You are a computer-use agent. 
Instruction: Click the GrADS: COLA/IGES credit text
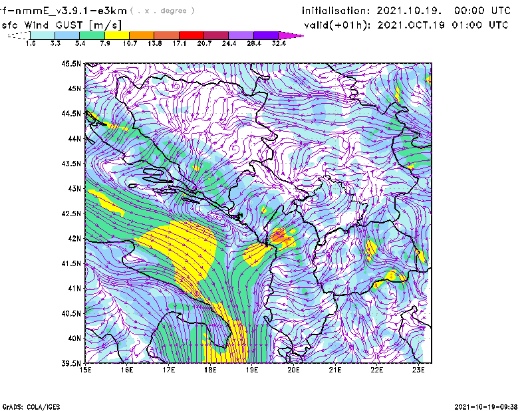[31, 407]
